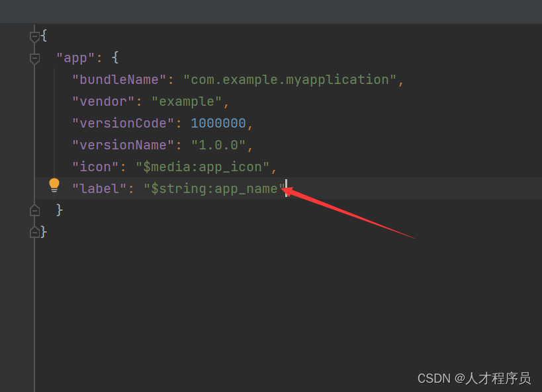Click the "com.example.myapplication" value

click(290, 80)
